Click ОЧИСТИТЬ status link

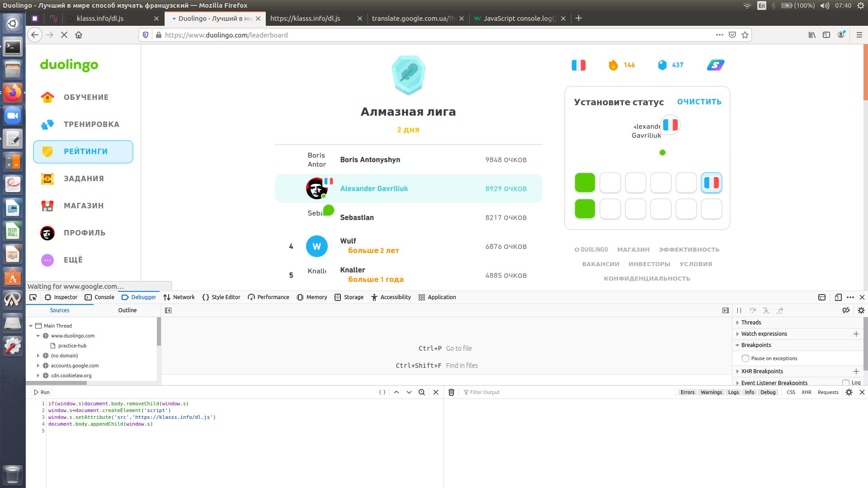click(699, 102)
